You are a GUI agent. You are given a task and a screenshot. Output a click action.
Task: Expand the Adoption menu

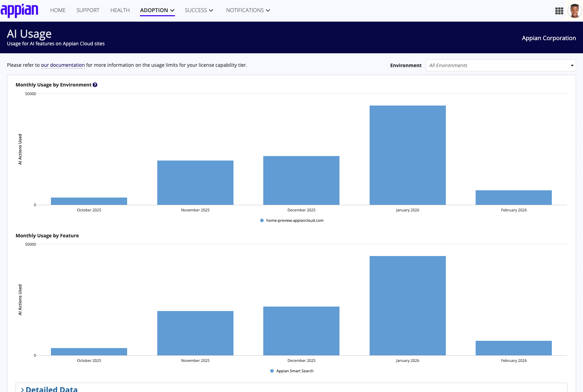click(157, 10)
